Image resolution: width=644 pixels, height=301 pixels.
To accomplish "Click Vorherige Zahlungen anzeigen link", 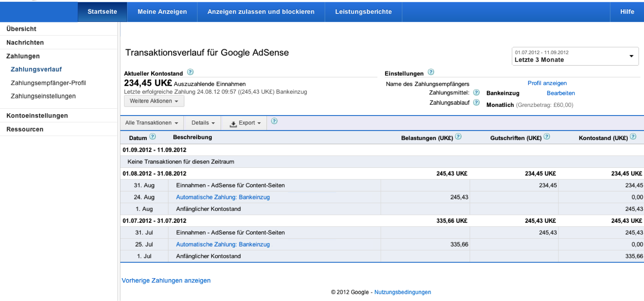I will point(166,280).
